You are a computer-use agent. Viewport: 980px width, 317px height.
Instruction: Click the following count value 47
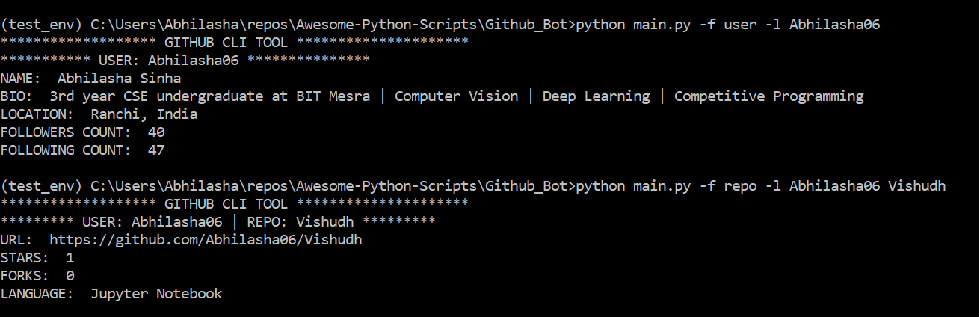[x=156, y=150]
